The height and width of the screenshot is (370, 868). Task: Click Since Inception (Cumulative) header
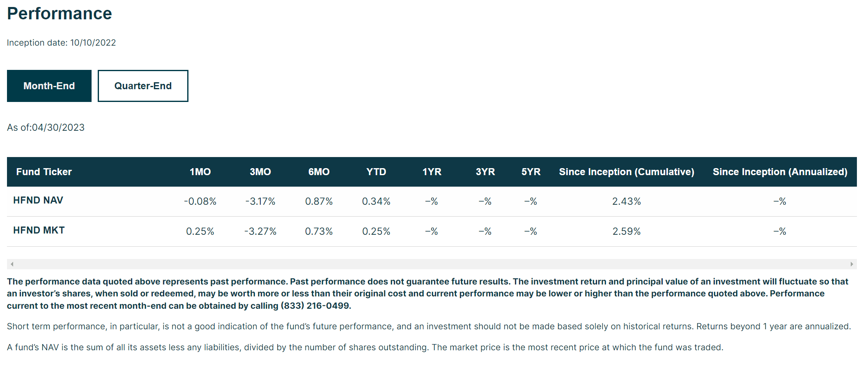pyautogui.click(x=627, y=172)
